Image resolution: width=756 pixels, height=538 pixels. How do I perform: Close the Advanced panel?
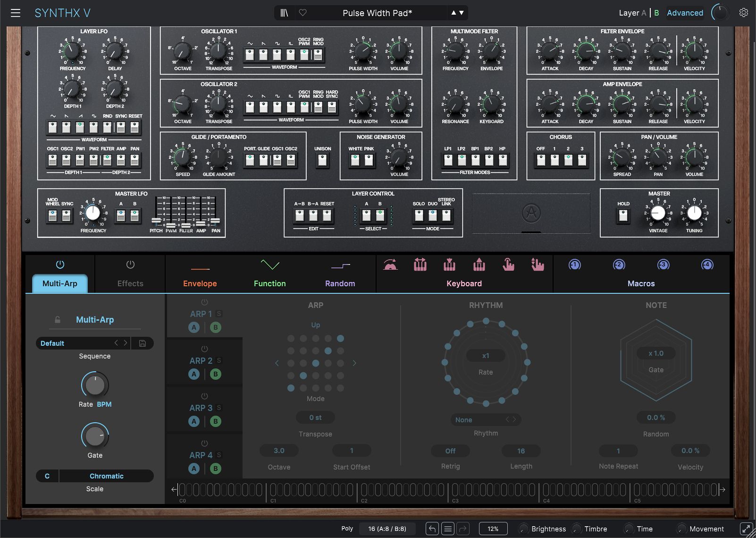click(685, 13)
